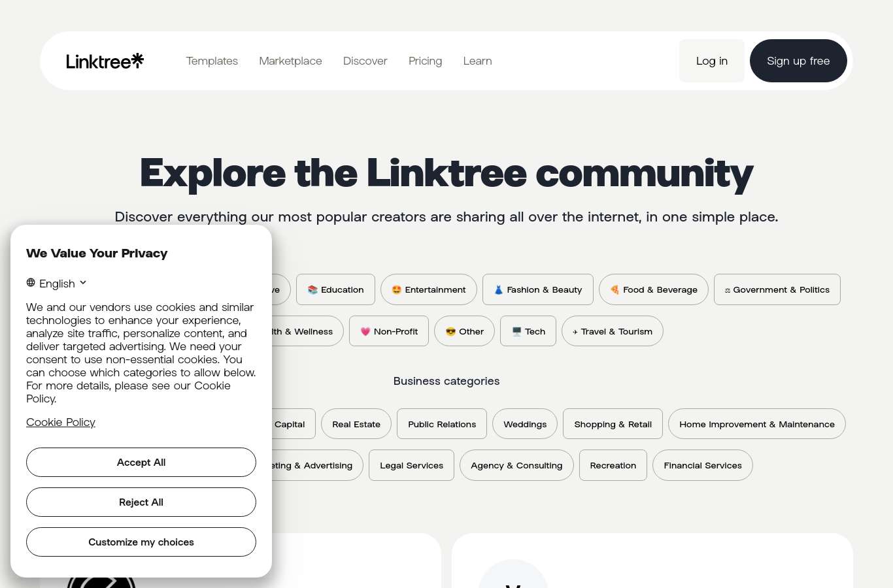Open the Learn navigation item
Image resolution: width=893 pixels, height=588 pixels.
477,61
